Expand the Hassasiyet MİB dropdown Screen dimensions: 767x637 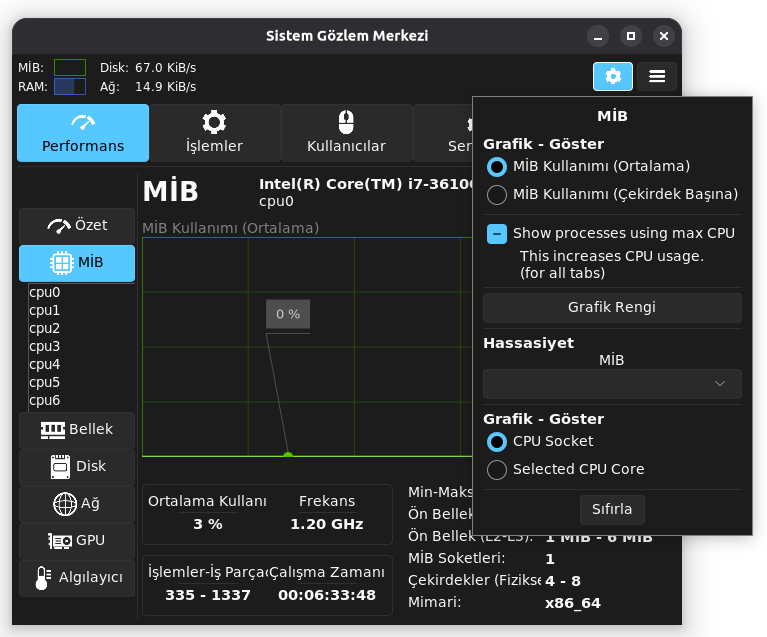click(612, 384)
